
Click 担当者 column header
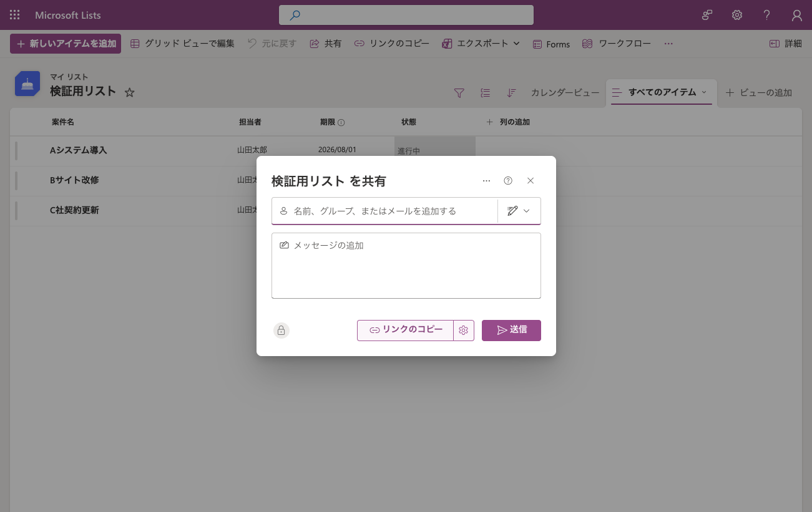tap(250, 122)
